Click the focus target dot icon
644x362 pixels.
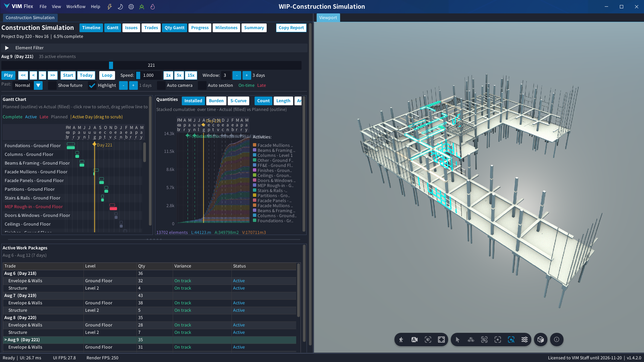click(x=498, y=340)
